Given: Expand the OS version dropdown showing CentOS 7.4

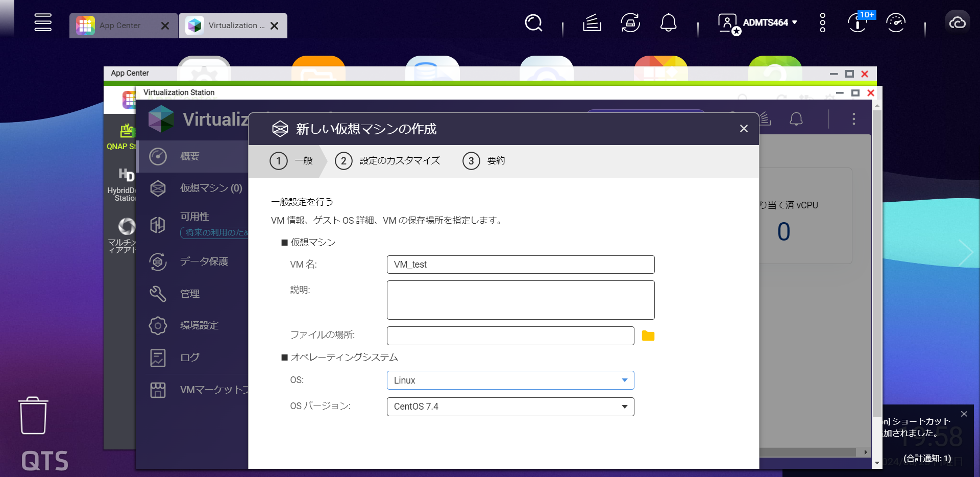Looking at the screenshot, I should point(510,407).
